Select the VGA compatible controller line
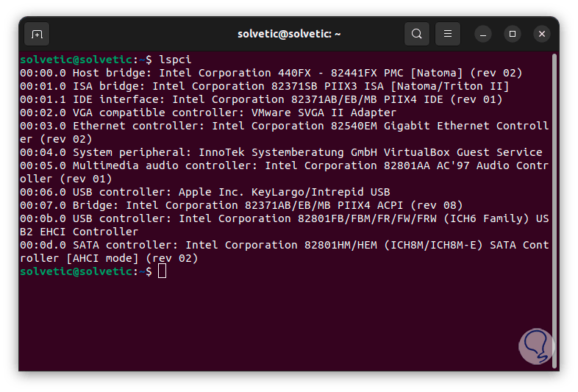578x392 pixels. (208, 113)
